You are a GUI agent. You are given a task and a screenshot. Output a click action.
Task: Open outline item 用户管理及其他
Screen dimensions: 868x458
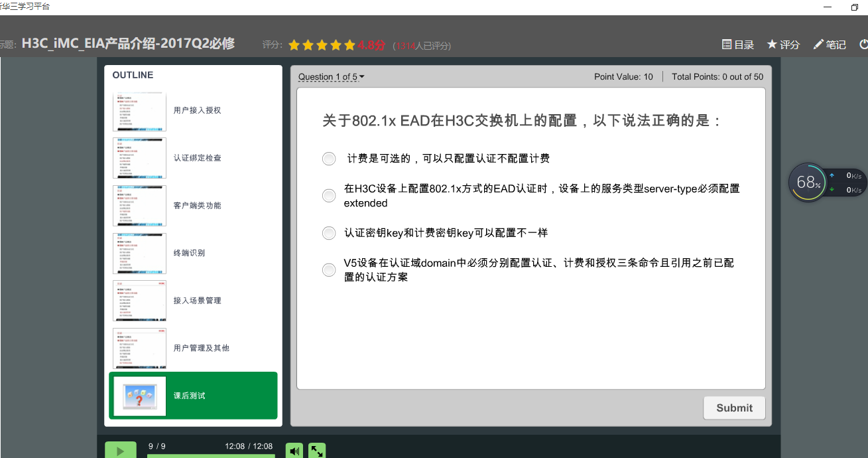pyautogui.click(x=193, y=348)
